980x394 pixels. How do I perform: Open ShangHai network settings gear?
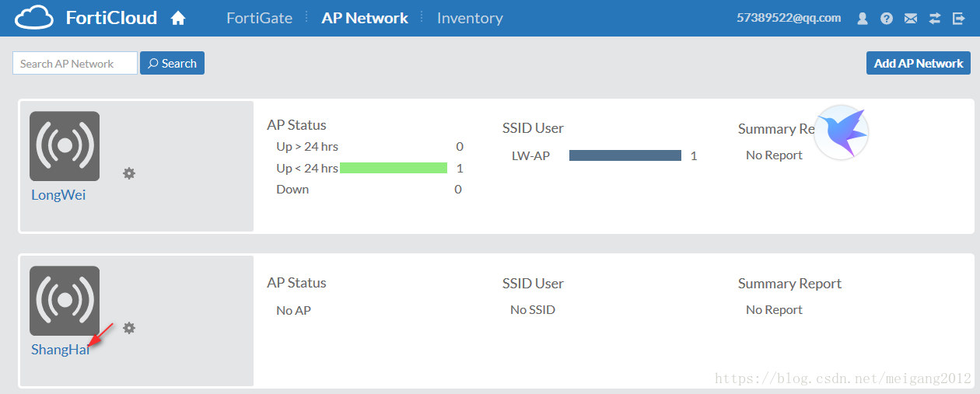click(129, 328)
